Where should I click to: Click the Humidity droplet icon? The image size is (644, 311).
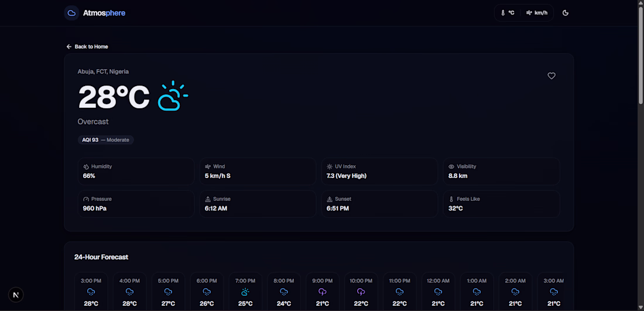point(86,167)
